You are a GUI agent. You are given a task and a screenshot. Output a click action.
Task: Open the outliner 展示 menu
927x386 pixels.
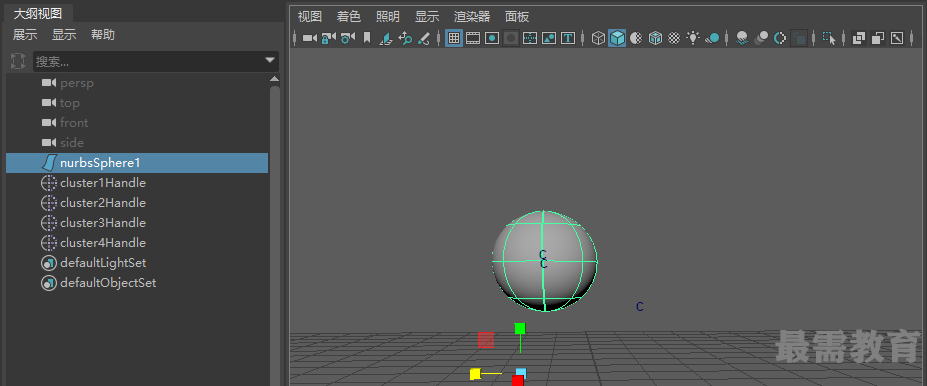pos(25,35)
